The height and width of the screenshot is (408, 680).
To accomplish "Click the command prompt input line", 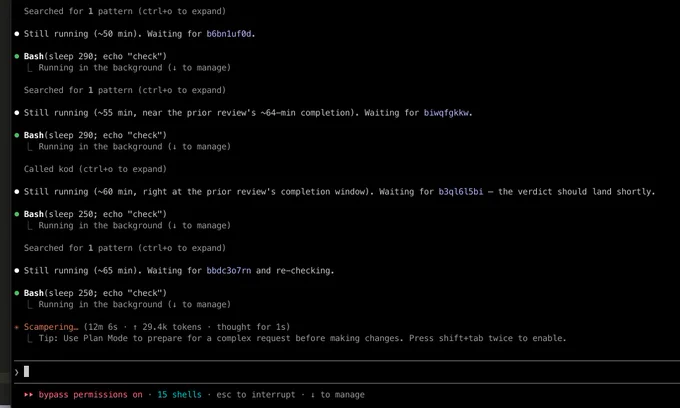I will coord(347,372).
